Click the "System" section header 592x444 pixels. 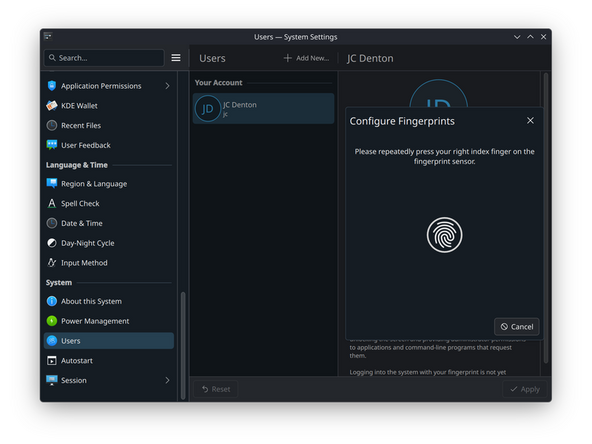pyautogui.click(x=59, y=282)
